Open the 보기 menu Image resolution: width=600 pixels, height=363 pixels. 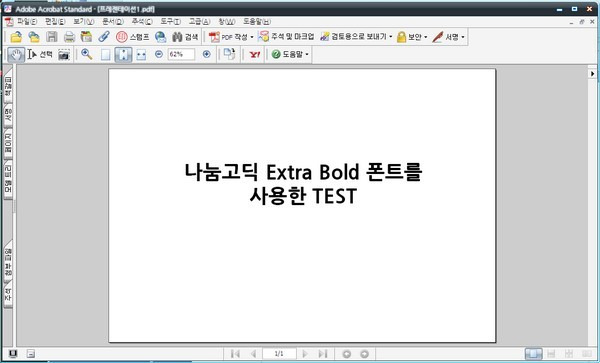pyautogui.click(x=83, y=21)
